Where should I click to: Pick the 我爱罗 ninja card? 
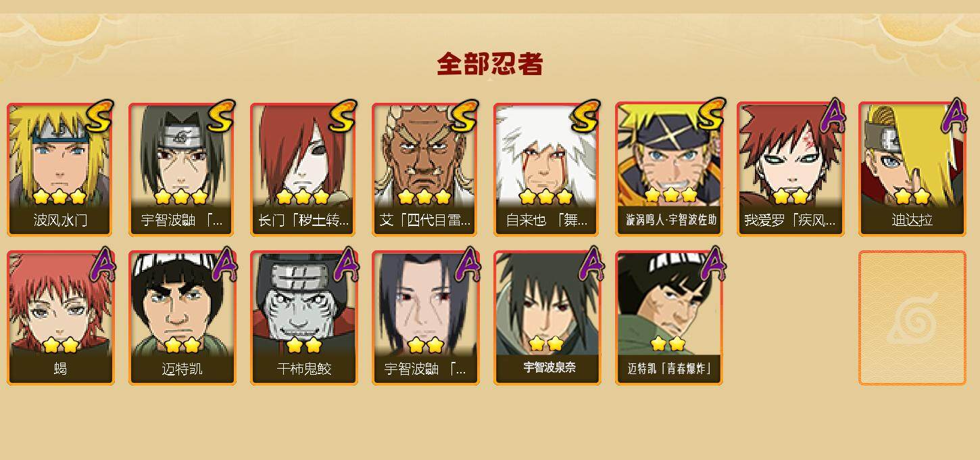coord(791,169)
